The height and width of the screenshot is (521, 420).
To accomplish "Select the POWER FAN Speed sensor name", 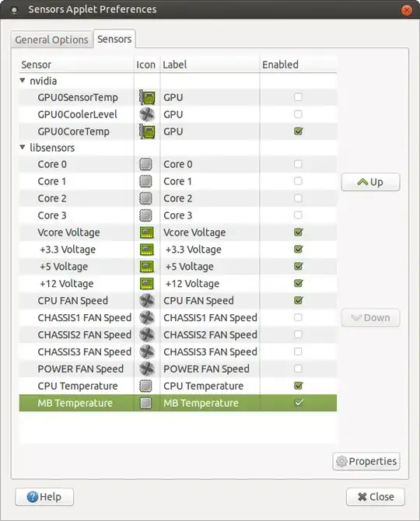I will (x=80, y=369).
